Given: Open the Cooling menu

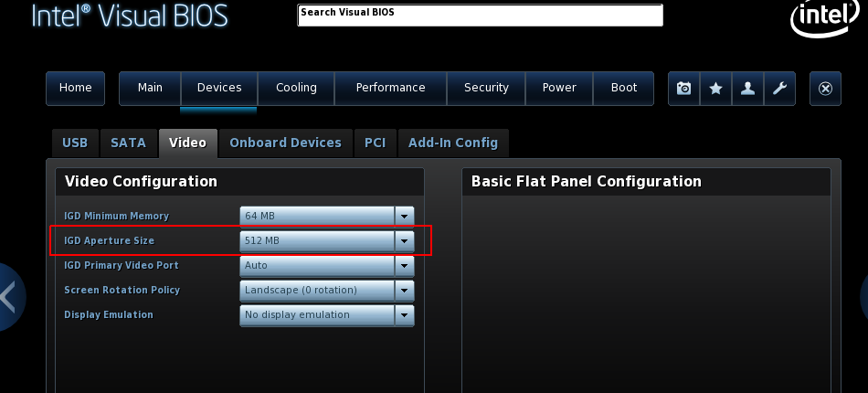Looking at the screenshot, I should click(296, 88).
